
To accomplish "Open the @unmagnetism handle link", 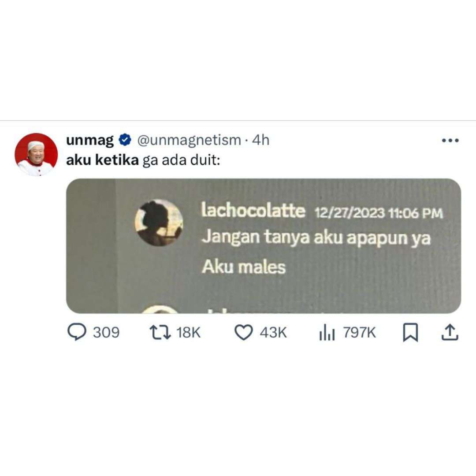I will pyautogui.click(x=189, y=140).
